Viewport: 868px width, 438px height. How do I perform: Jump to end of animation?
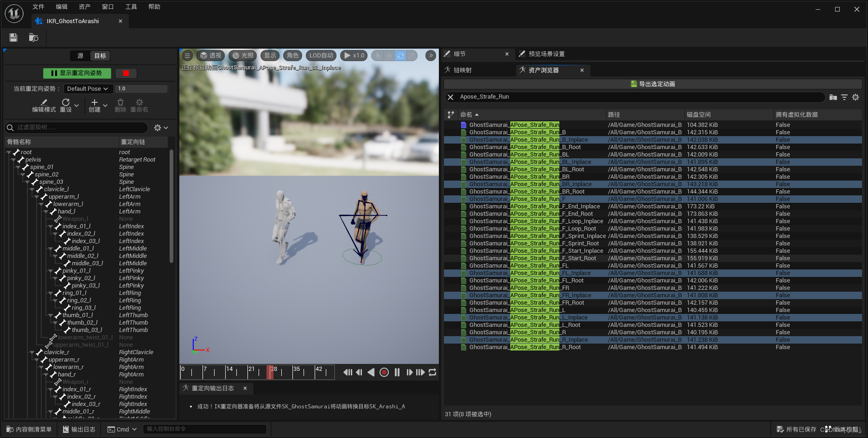pyautogui.click(x=420, y=372)
